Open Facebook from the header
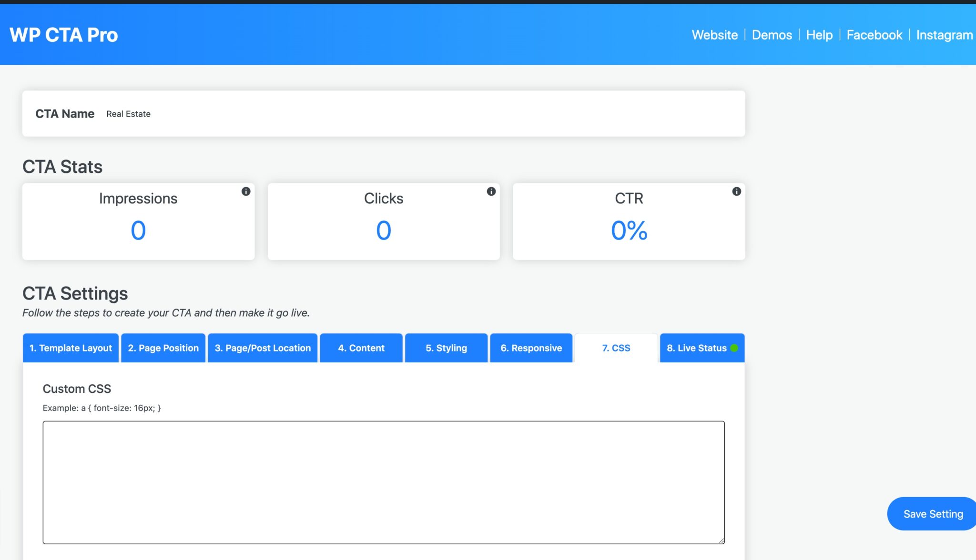This screenshot has height=560, width=976. (874, 35)
